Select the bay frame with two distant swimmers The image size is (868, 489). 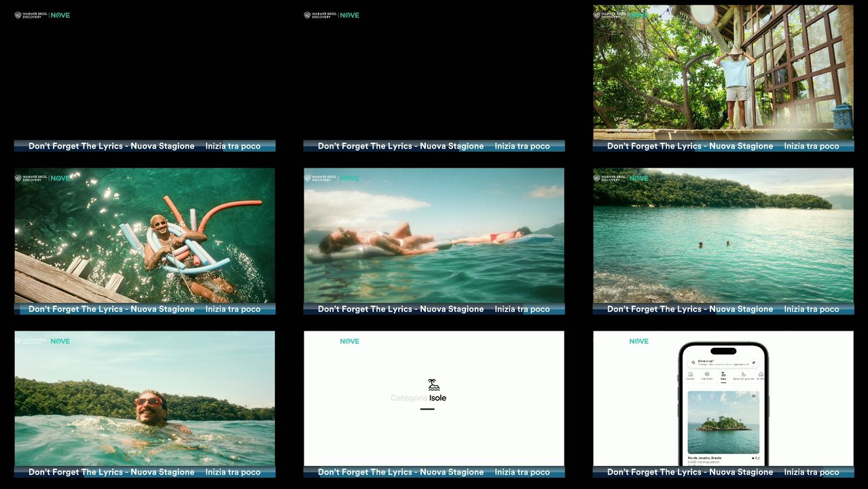723,236
